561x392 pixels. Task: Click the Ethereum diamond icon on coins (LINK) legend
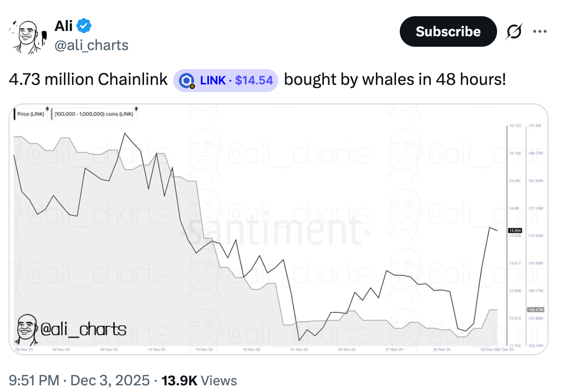click(x=136, y=109)
